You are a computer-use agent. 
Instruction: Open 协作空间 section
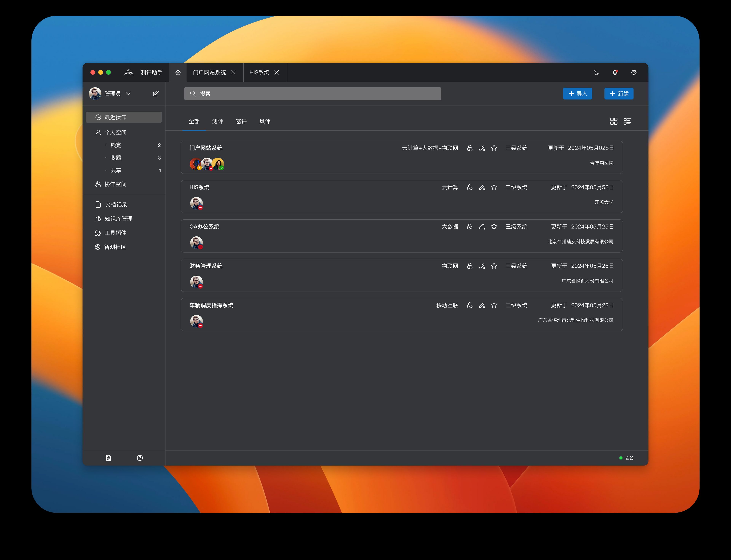pyautogui.click(x=115, y=184)
